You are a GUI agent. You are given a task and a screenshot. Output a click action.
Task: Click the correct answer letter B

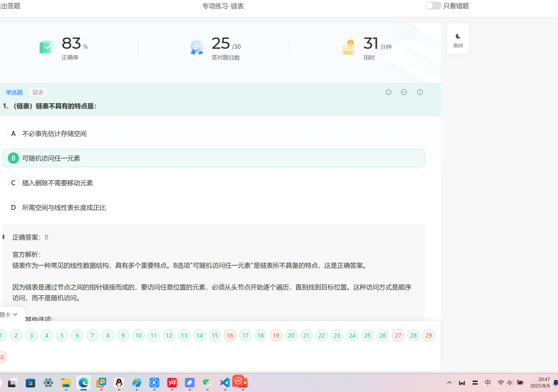[x=46, y=237]
